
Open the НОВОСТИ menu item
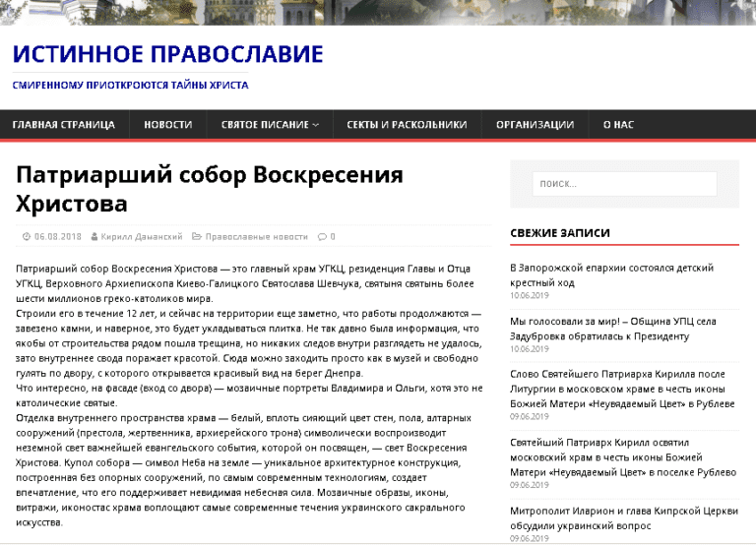(167, 125)
